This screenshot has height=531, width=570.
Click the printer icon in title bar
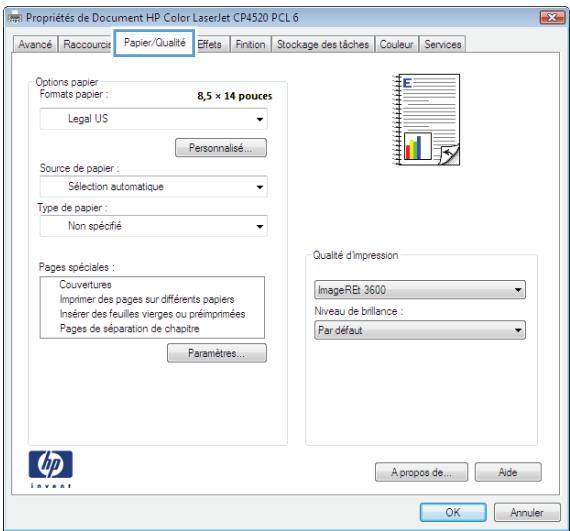(x=15, y=17)
